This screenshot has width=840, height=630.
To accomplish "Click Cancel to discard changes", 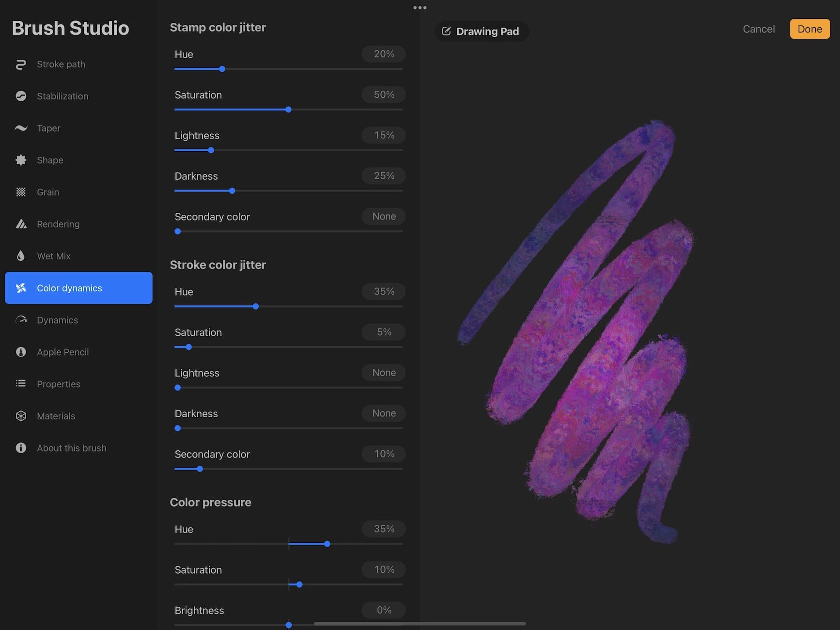I will [x=759, y=29].
